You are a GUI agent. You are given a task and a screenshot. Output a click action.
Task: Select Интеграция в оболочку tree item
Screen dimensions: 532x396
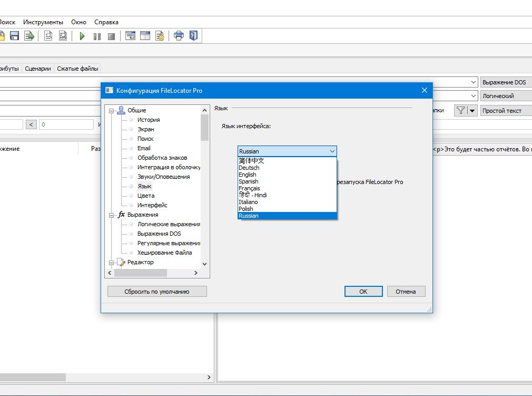coord(168,168)
